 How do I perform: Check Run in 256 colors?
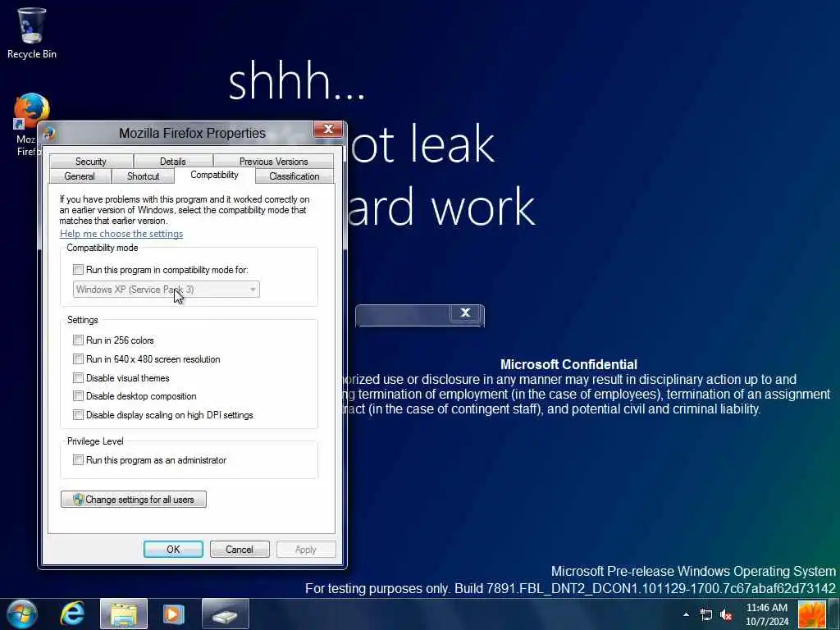coord(78,340)
